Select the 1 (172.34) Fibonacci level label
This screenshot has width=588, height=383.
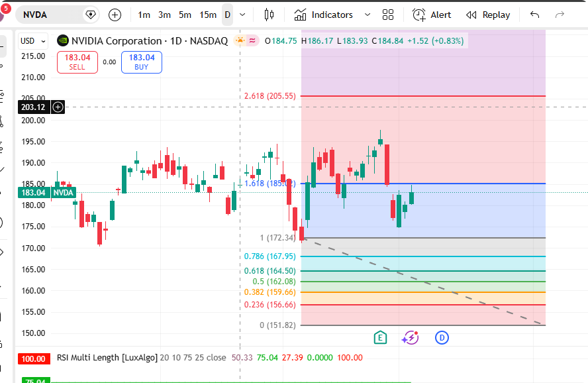pos(278,238)
